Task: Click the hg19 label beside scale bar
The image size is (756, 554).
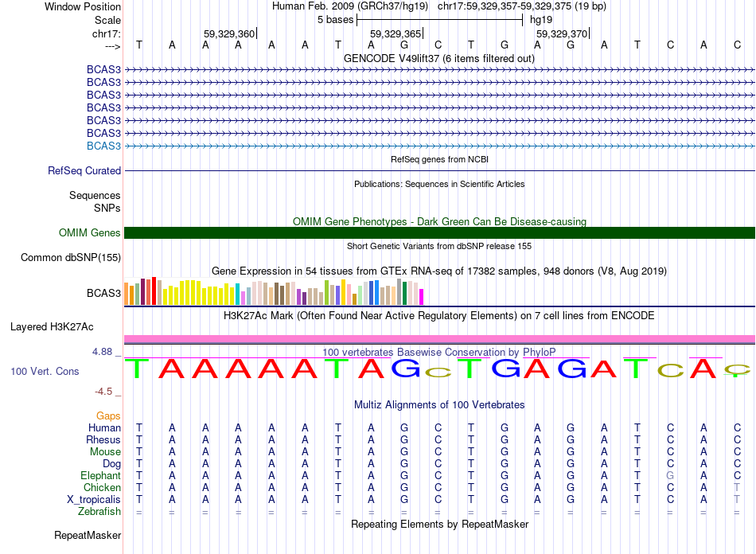Action: pos(541,20)
